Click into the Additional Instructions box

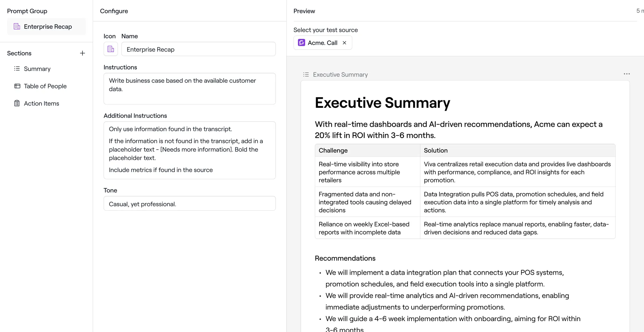coord(189,150)
